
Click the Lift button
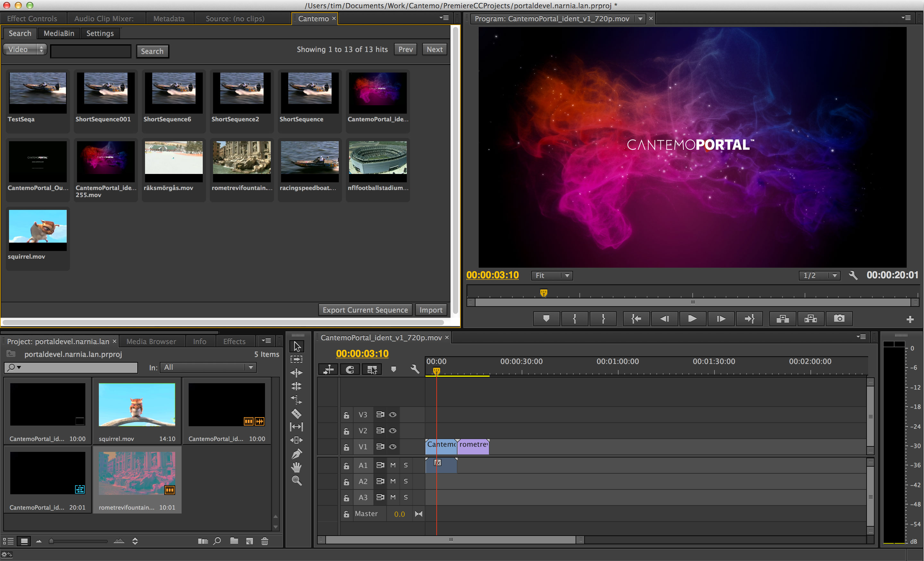point(782,319)
